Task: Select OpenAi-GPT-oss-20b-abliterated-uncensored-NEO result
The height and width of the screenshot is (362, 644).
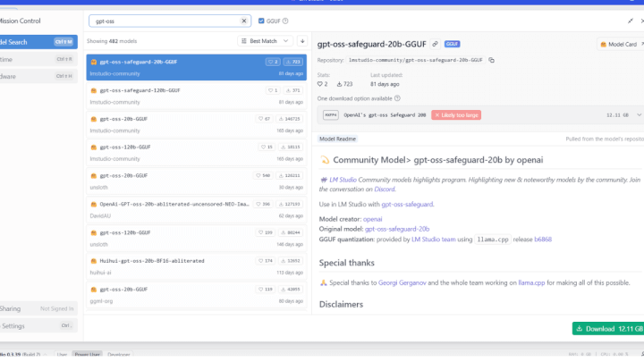Action: [196, 210]
